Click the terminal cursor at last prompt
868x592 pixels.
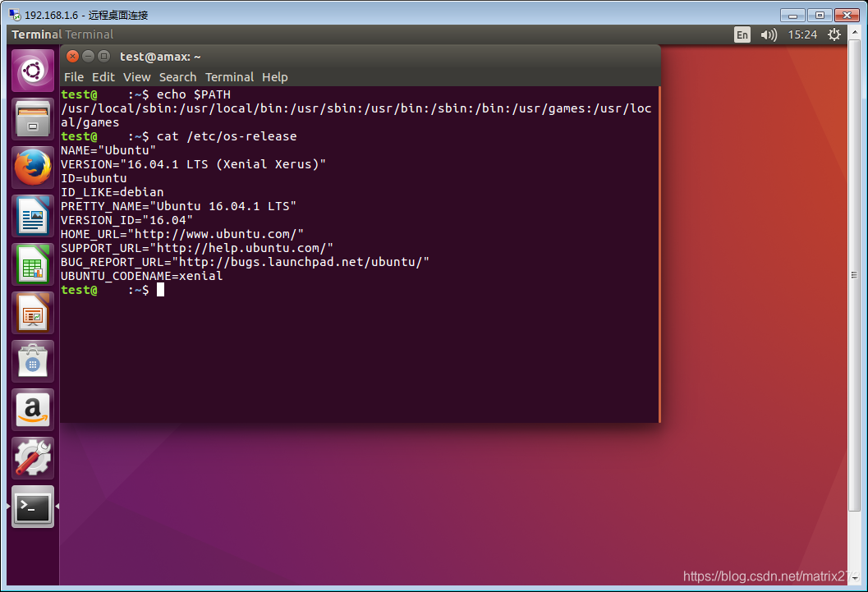(160, 290)
